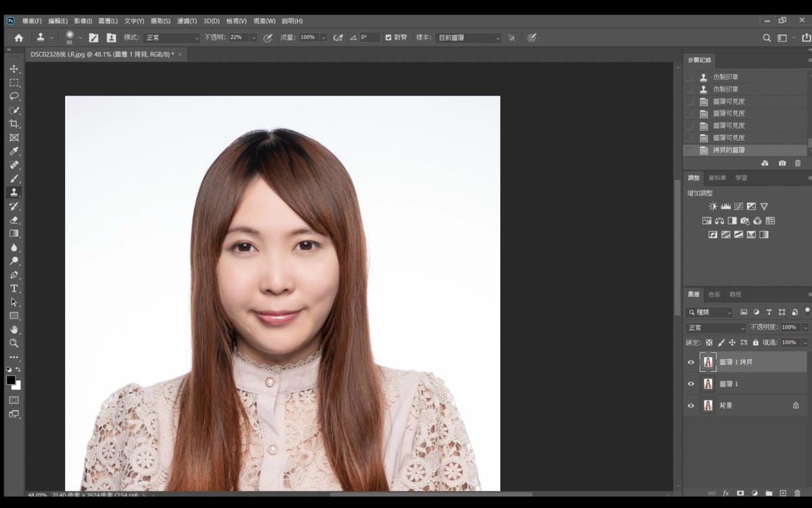Select the Clone Stamp tool
The width and height of the screenshot is (812, 508).
pyautogui.click(x=14, y=192)
